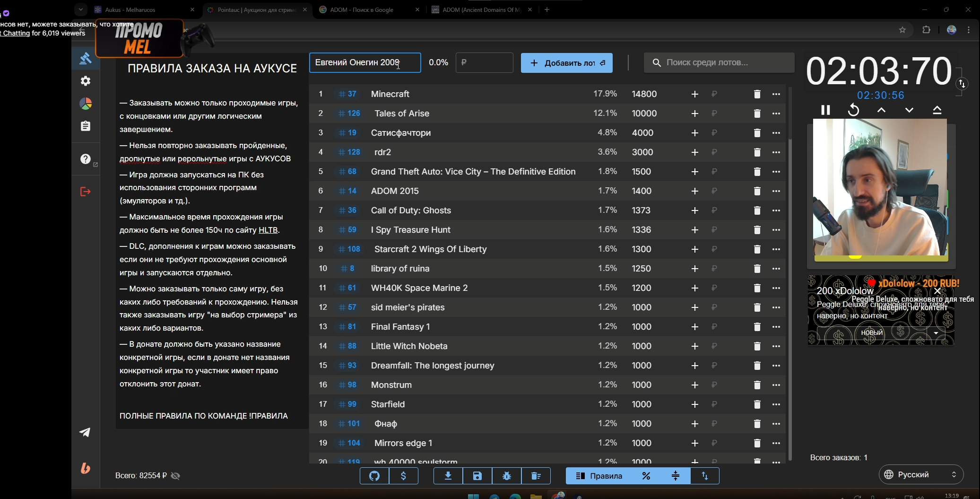
Task: Open more options for Call of Duty: Ghosts
Action: pyautogui.click(x=776, y=210)
